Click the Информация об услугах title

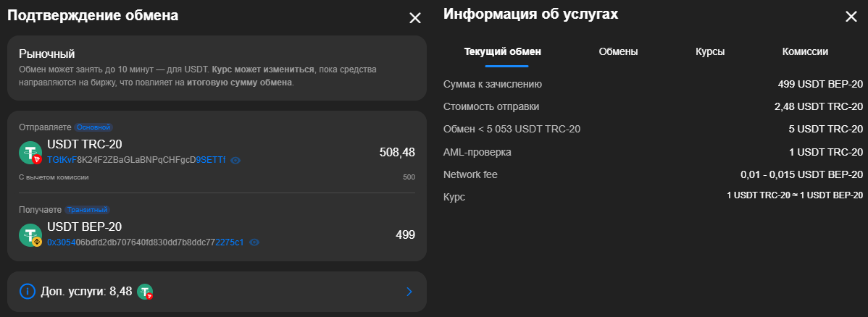531,14
